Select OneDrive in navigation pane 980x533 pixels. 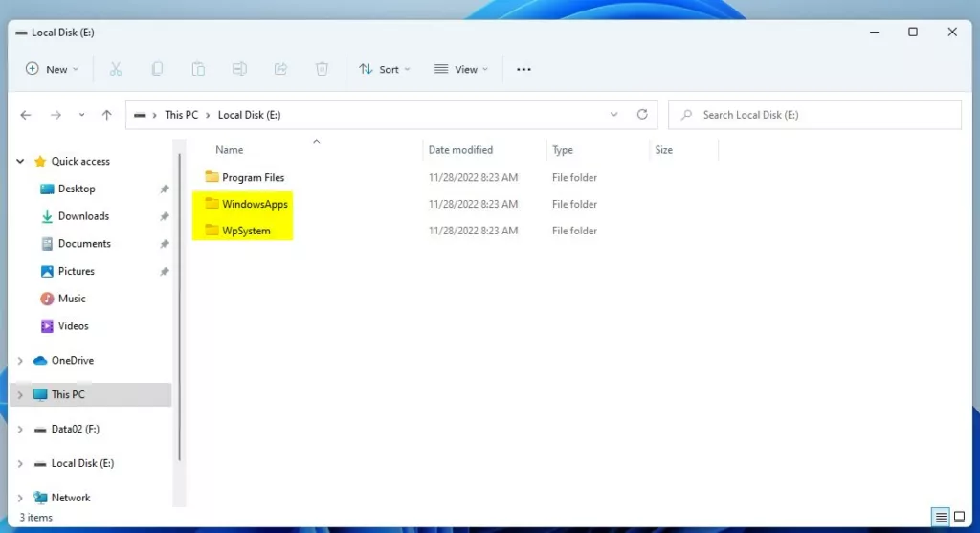coord(72,361)
